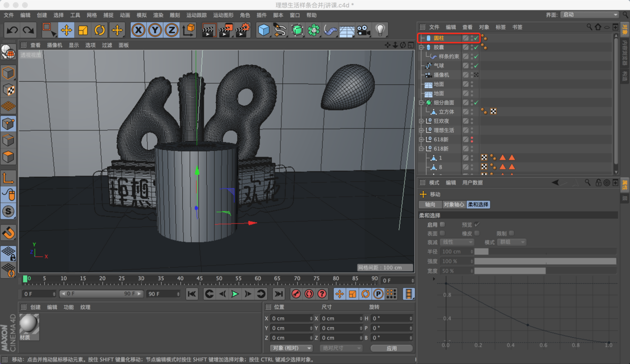The image size is (630, 364).
Task: Open render to picture viewer
Action: (225, 30)
